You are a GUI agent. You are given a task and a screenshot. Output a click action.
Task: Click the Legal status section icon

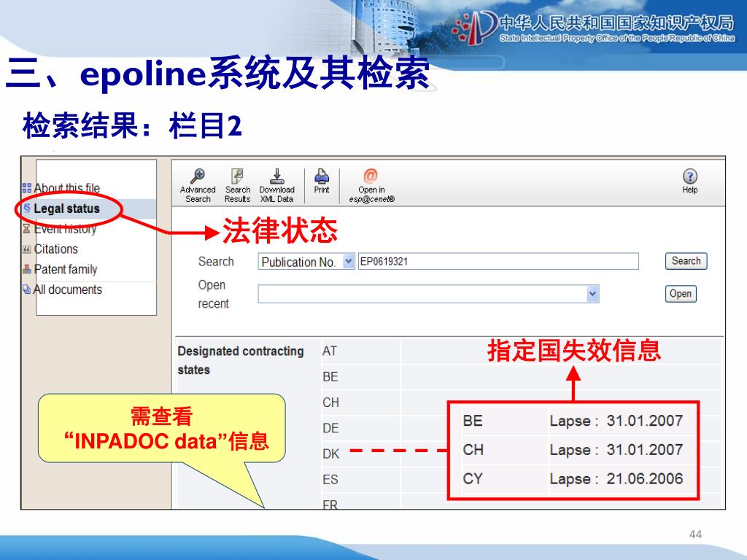[x=27, y=208]
